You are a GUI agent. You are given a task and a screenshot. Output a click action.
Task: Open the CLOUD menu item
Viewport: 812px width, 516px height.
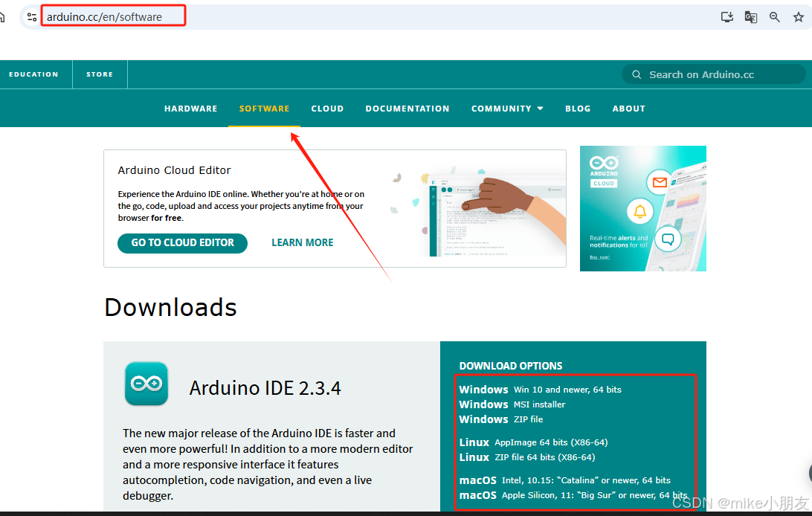(327, 109)
